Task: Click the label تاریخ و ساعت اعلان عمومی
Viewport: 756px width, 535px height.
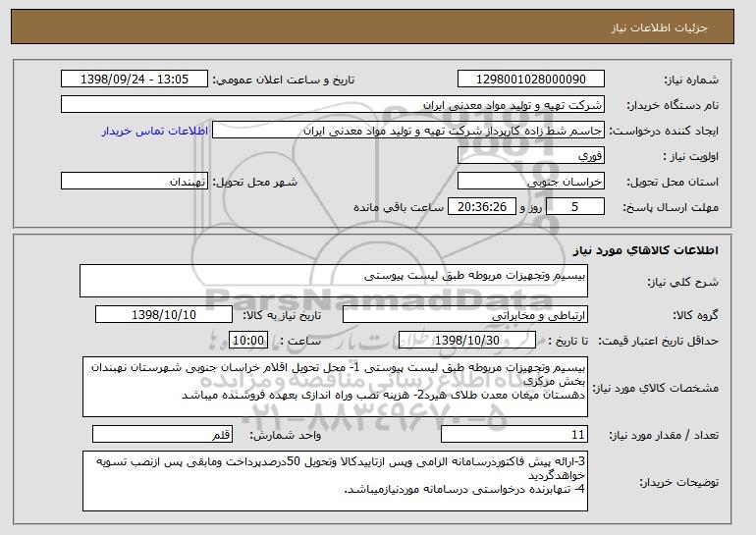Action: [x=284, y=80]
